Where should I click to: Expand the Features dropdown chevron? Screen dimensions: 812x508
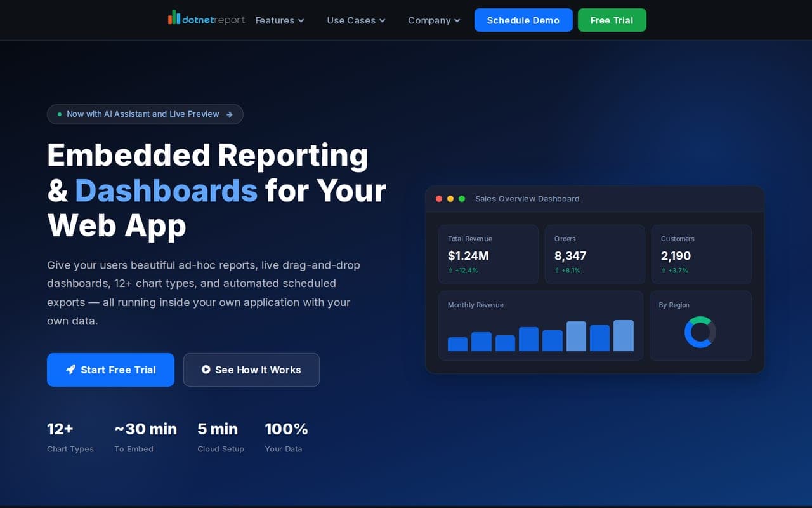301,20
